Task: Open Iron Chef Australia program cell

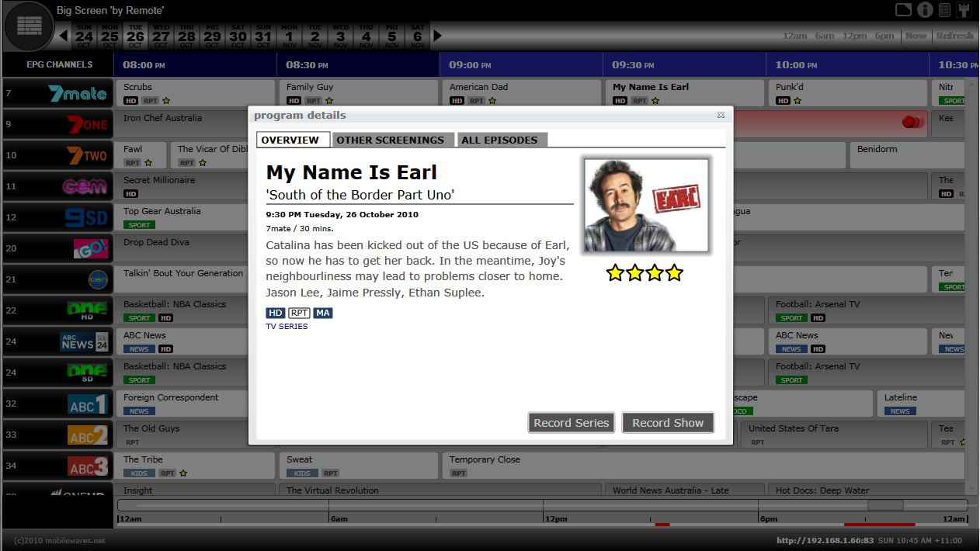Action: coord(182,124)
